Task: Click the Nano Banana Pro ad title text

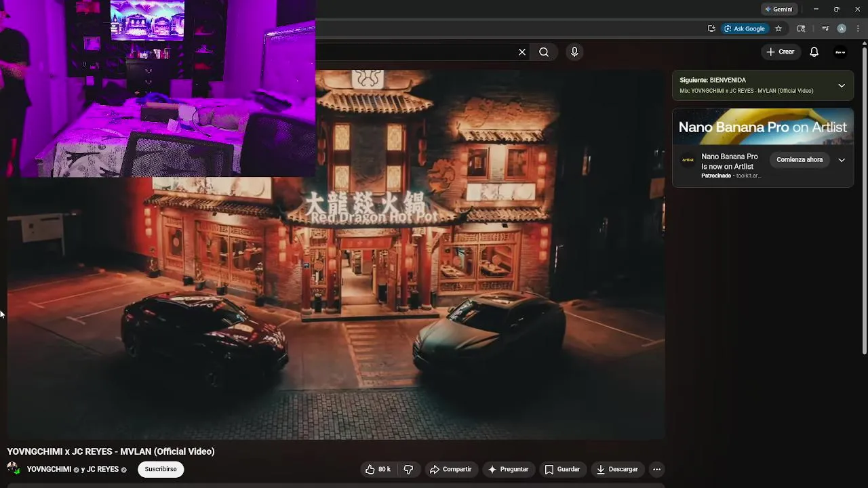Action: tap(730, 161)
